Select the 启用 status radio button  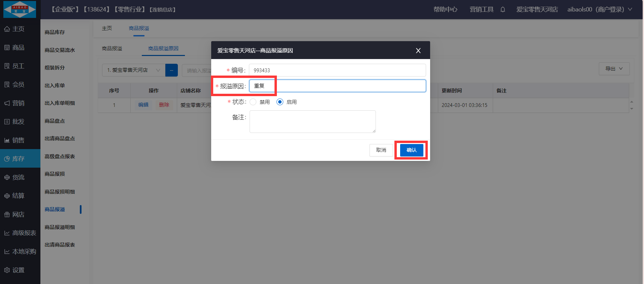click(280, 102)
